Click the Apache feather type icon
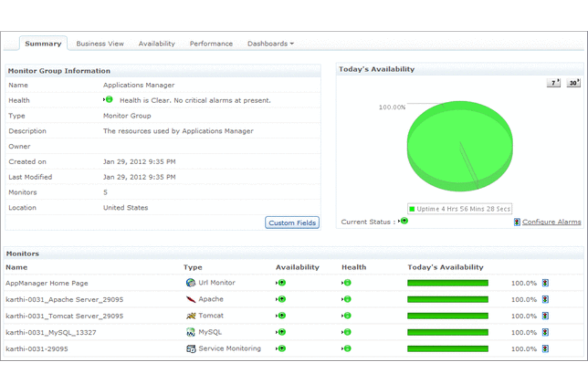 (191, 299)
